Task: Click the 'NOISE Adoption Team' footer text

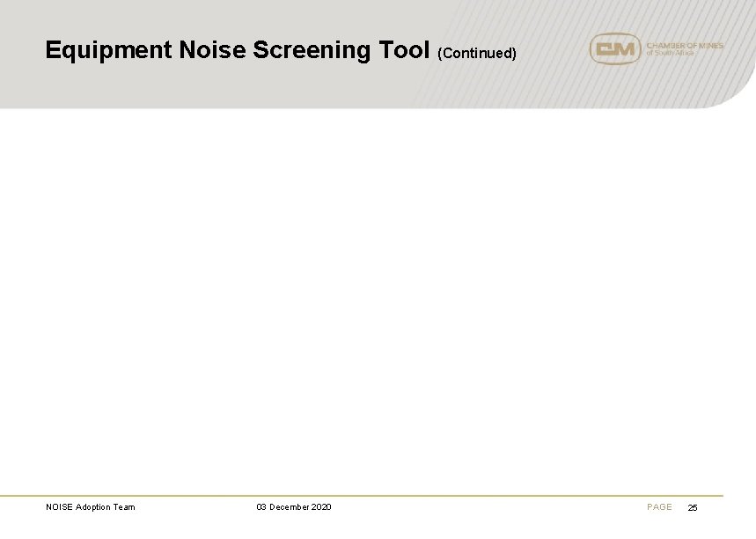Action: [91, 506]
